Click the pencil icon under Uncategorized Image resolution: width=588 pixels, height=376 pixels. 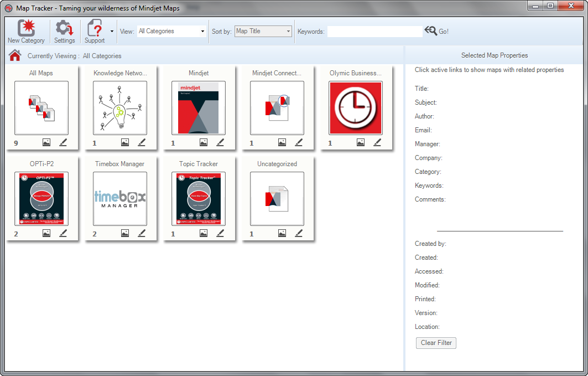tap(299, 233)
